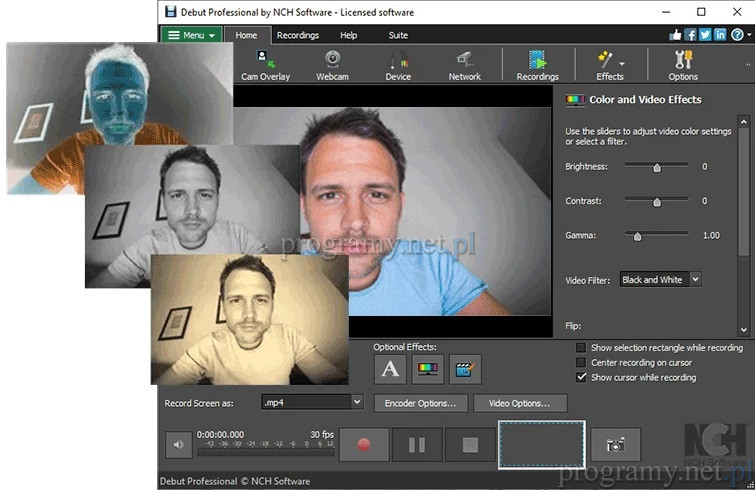Click the Encoder Options button

coord(420,403)
